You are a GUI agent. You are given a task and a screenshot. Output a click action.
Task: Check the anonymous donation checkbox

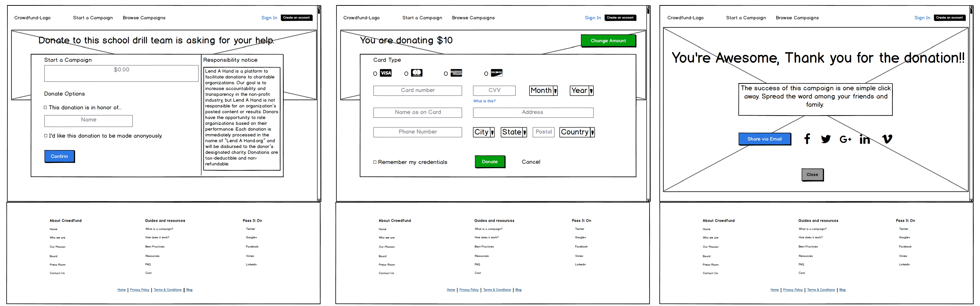click(x=46, y=136)
